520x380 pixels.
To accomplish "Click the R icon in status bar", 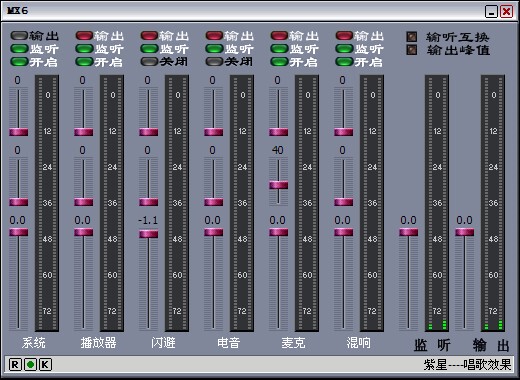I will (x=15, y=365).
